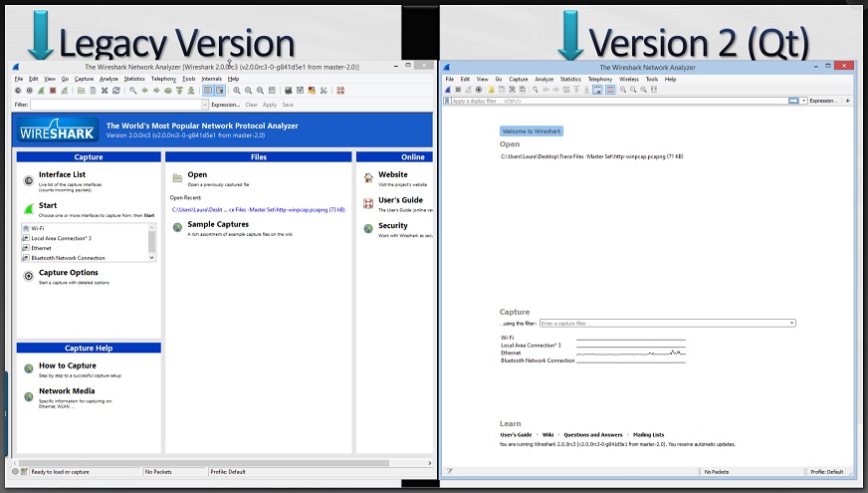Open capture options icon in Legacy toolbar
The width and height of the screenshot is (868, 493).
click(29, 91)
